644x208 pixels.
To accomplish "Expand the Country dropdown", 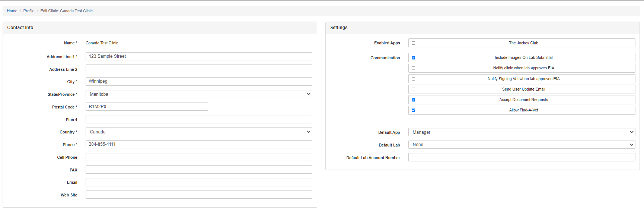I will coord(199,132).
